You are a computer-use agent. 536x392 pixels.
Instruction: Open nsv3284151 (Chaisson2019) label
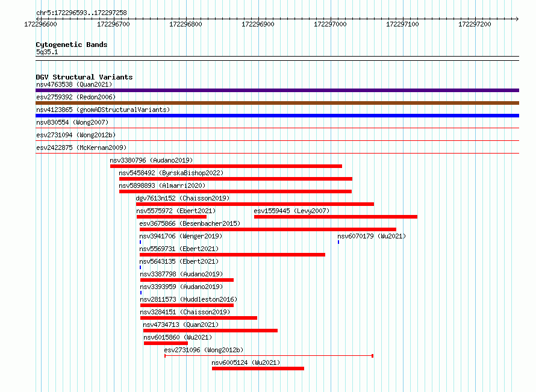(x=185, y=312)
